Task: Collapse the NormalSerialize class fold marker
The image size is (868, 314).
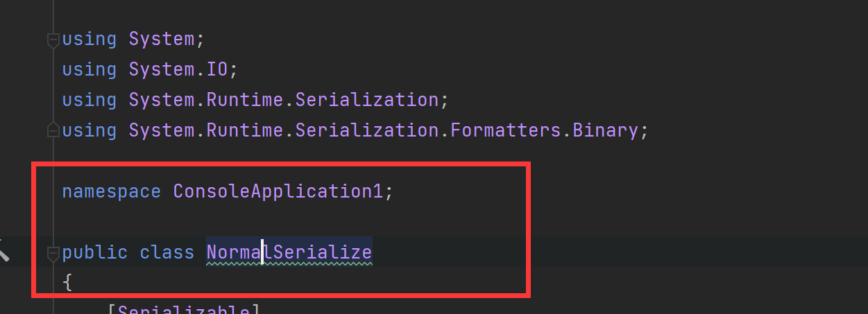Action: point(53,254)
